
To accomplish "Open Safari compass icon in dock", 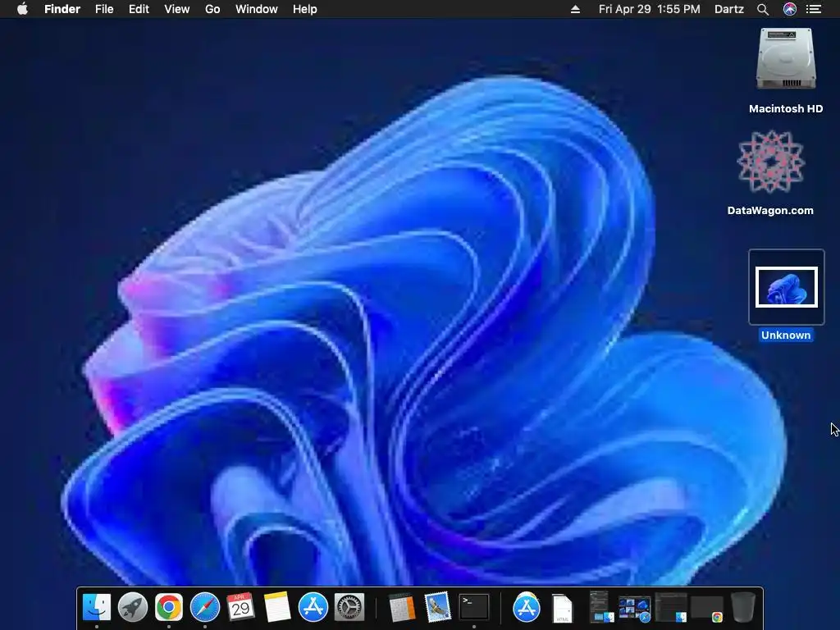I will pos(204,607).
